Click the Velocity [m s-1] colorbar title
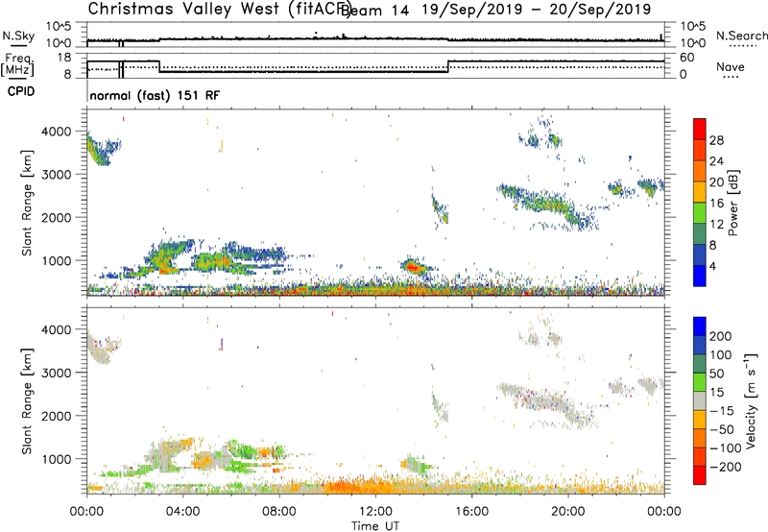Viewport: 768px width, 532px height. coord(750,400)
